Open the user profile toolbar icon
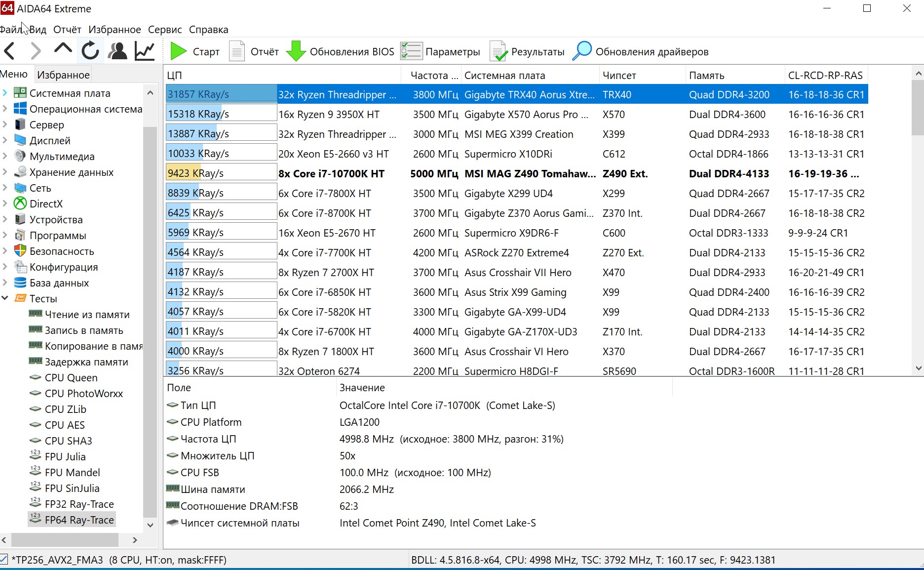The width and height of the screenshot is (924, 570). point(117,51)
